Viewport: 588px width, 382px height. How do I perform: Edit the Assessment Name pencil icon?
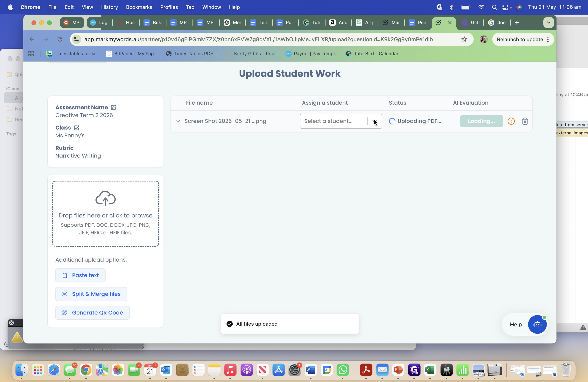tap(113, 107)
